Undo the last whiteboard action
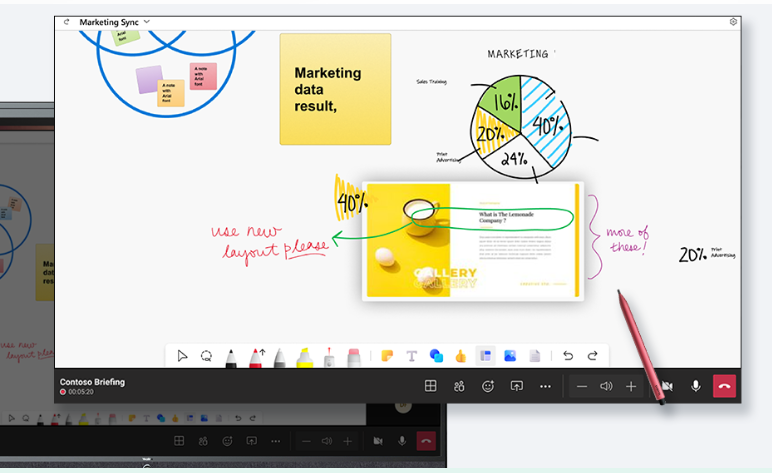The image size is (772, 473). coord(568,356)
